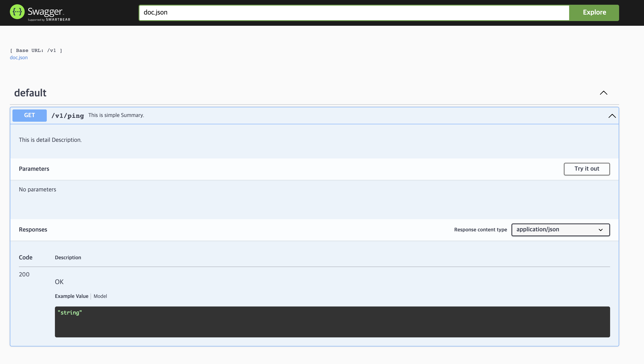Image resolution: width=644 pixels, height=364 pixels.
Task: Click the dropdown arrow beside application/json
Action: tap(600, 230)
